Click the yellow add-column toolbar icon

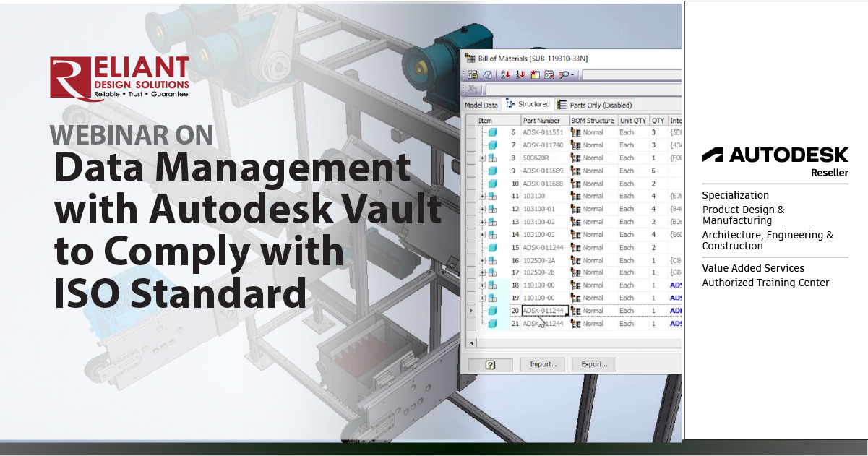[x=534, y=74]
